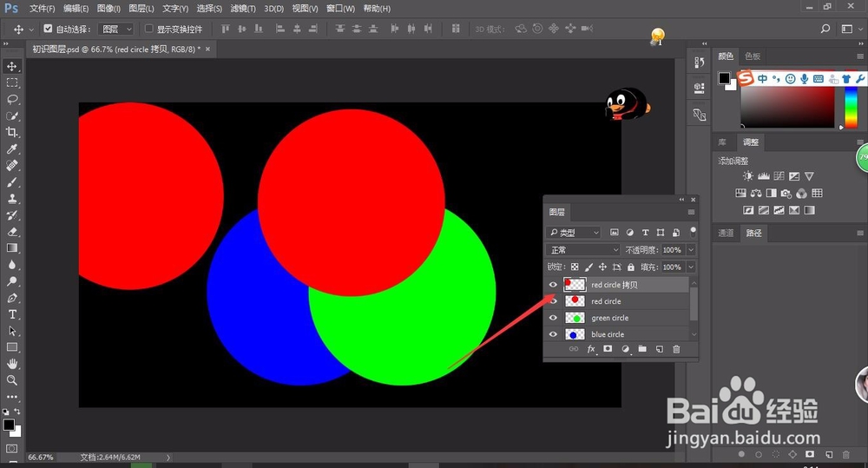Select the Blur tool
The width and height of the screenshot is (868, 468).
pyautogui.click(x=11, y=265)
